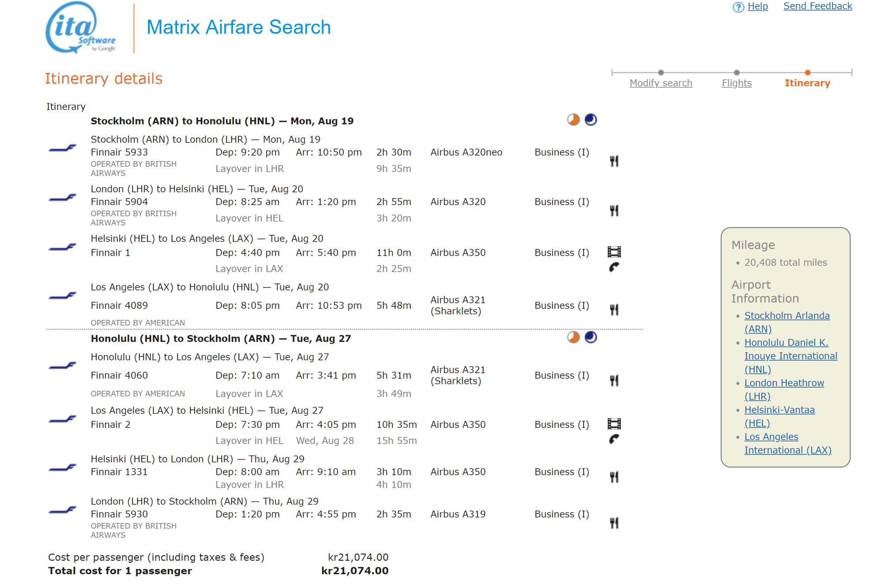Open the Send Feedback link
The width and height of the screenshot is (880, 588).
pyautogui.click(x=817, y=6)
